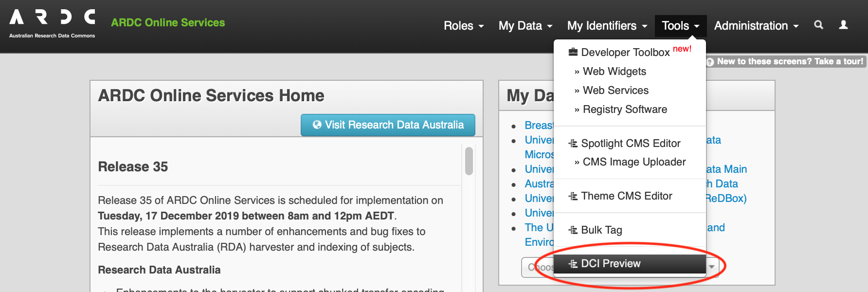Screen dimensions: 868x292
Task: Choose Registry Software from Tools menu
Action: pyautogui.click(x=625, y=109)
